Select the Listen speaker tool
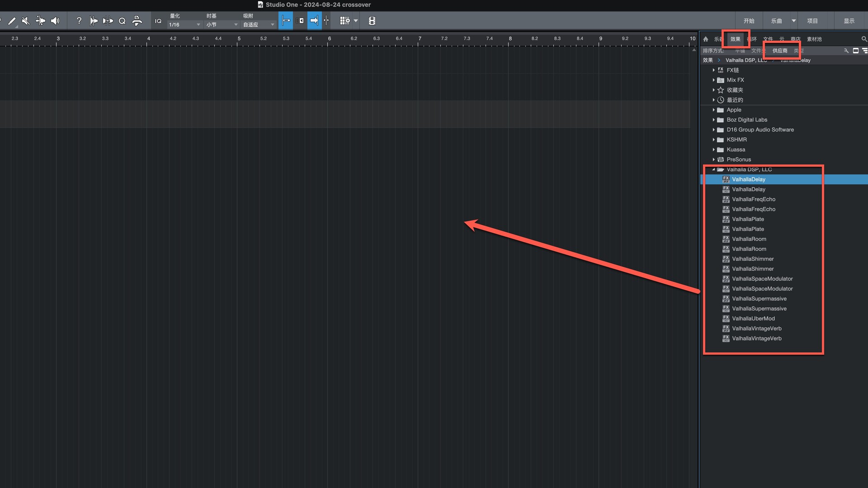Screen dimensions: 868x488 tap(55, 21)
